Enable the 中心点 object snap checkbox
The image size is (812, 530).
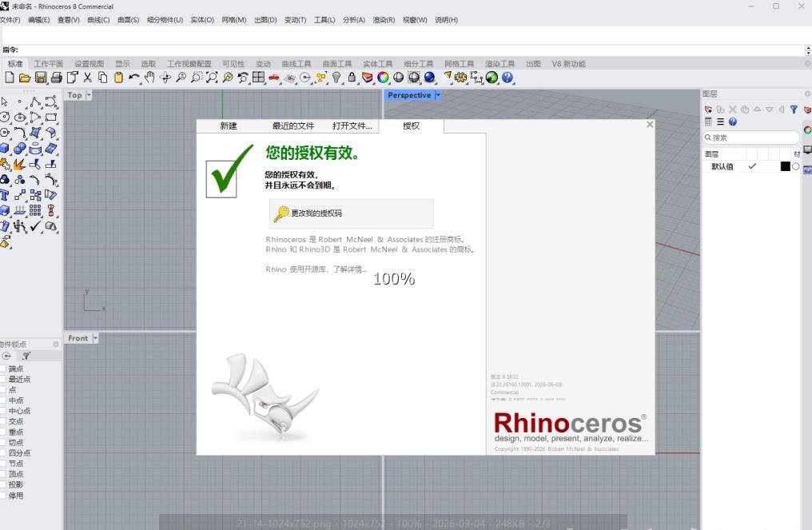(2, 411)
